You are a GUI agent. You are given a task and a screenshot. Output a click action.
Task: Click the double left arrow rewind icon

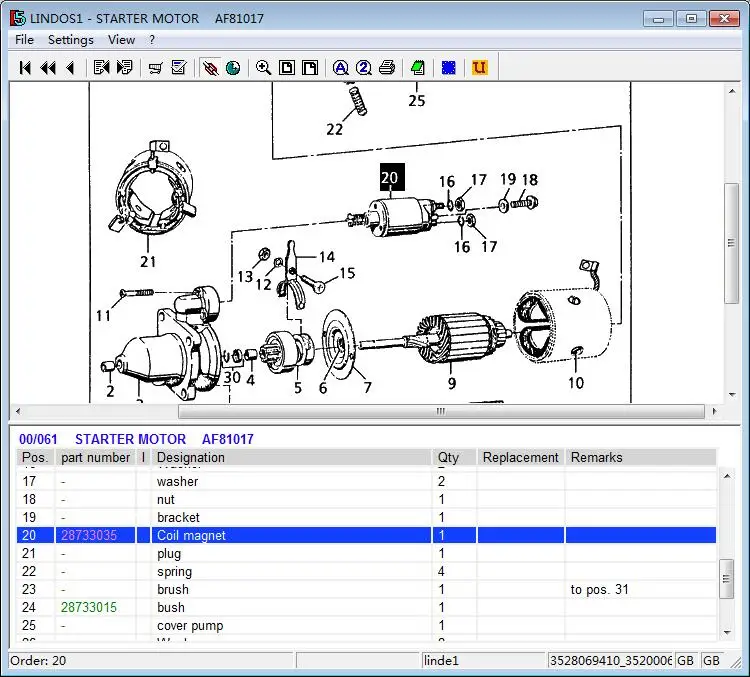tap(48, 67)
